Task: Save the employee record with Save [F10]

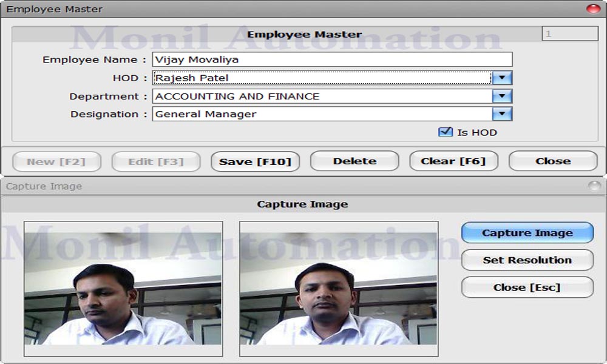Action: [x=255, y=161]
